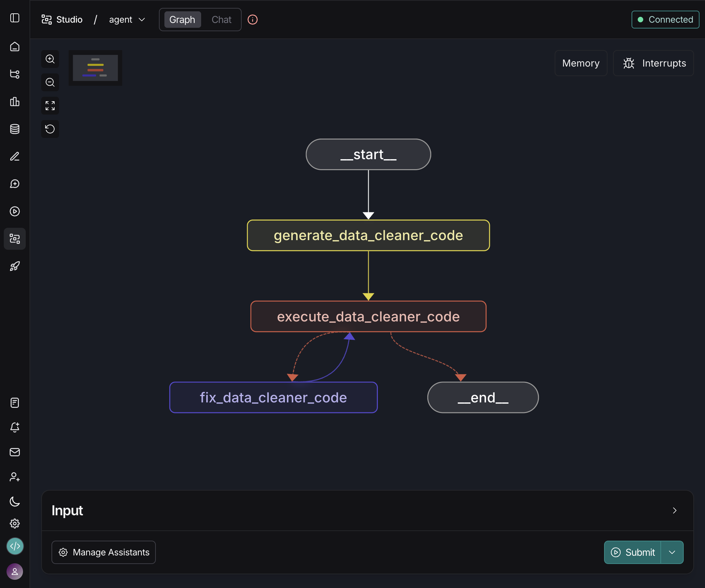The image size is (705, 588).
Task: Switch to the Chat tab
Action: 221,20
